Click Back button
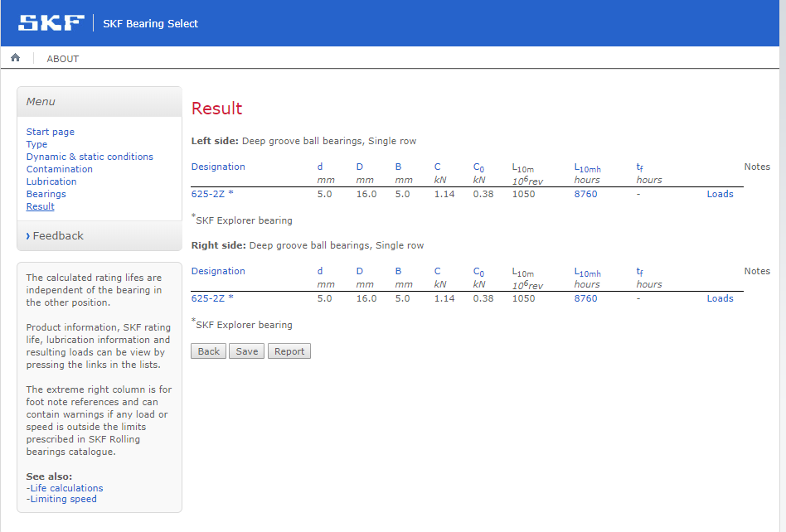The width and height of the screenshot is (786, 532). 209,351
